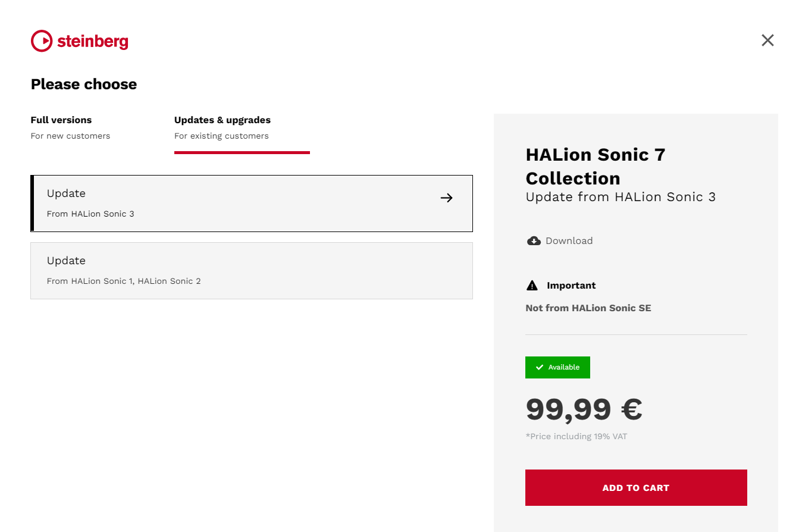Click the checkmark in the Available badge

point(540,368)
